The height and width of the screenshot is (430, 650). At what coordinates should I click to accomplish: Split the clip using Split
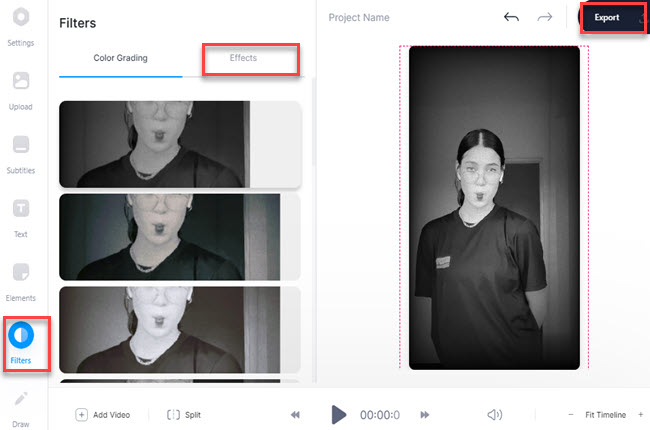(184, 414)
